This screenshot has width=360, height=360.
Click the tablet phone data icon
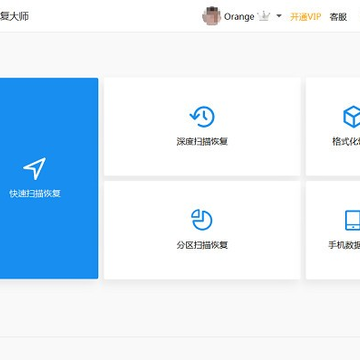[352, 220]
